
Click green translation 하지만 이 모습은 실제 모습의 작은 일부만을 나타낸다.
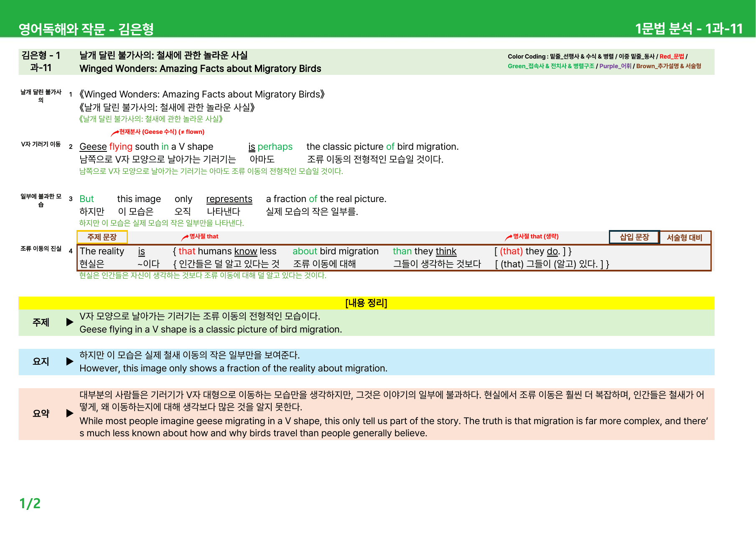coord(162,223)
